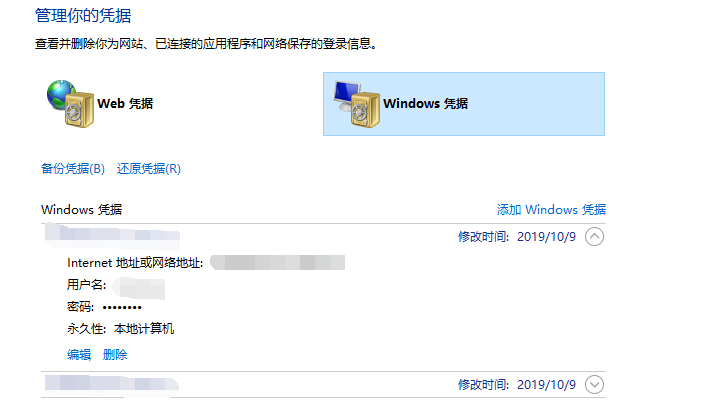Click first credential's 修改时间 2019/10/9 text
Screen dimensions: 706x407
coord(517,237)
